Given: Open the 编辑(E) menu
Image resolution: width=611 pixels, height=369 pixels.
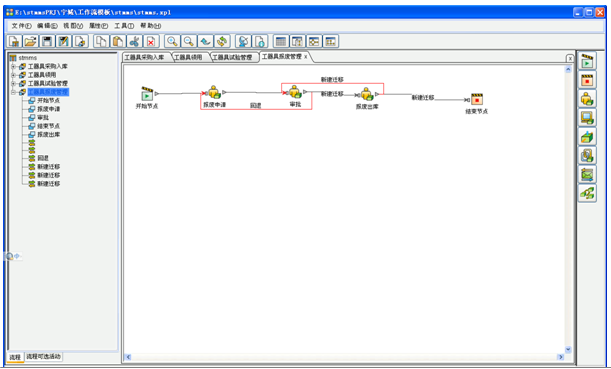Looking at the screenshot, I should 47,26.
